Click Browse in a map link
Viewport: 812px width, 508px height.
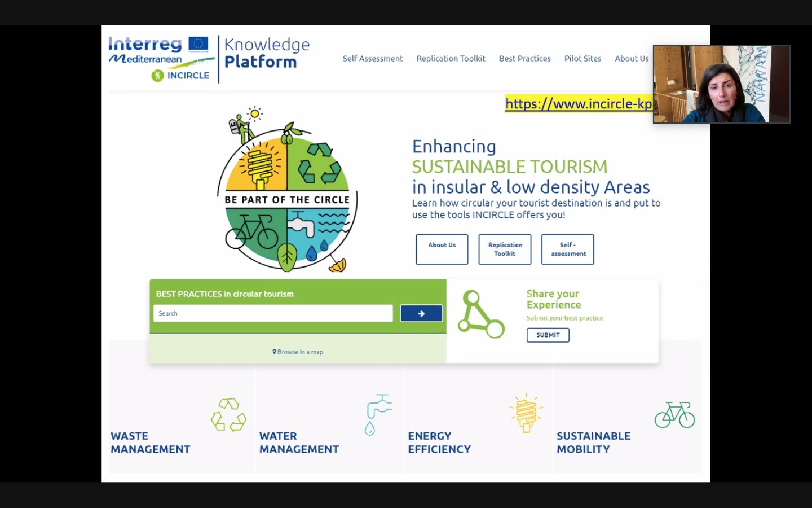point(298,352)
